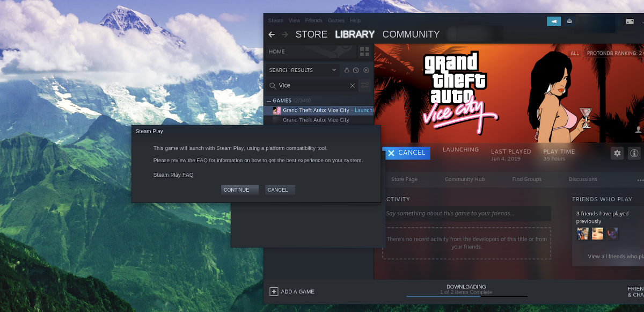Click the search magnifier icon

pyautogui.click(x=273, y=85)
